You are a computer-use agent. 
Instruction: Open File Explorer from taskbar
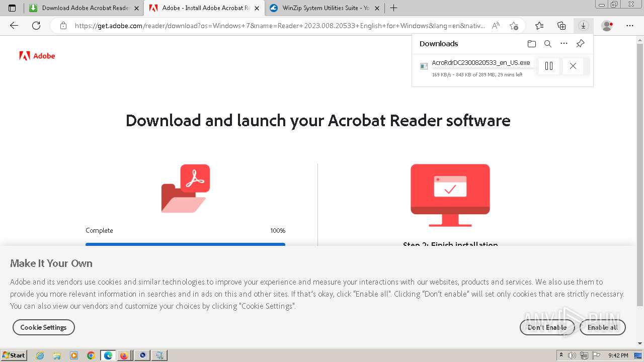tap(57, 355)
